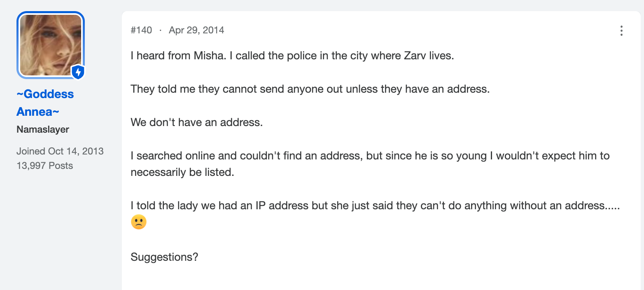This screenshot has width=644, height=290.
Task: Click the sad face emoji
Action: [139, 222]
